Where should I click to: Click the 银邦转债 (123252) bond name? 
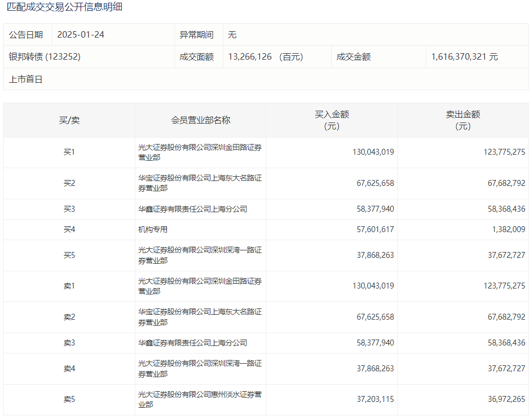point(45,56)
